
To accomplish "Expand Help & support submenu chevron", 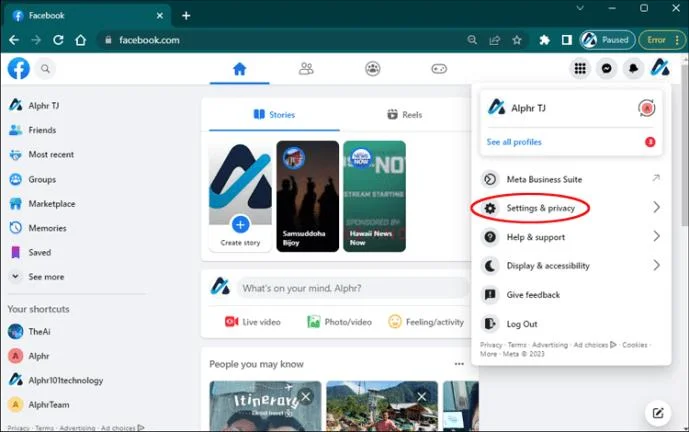I will (656, 236).
